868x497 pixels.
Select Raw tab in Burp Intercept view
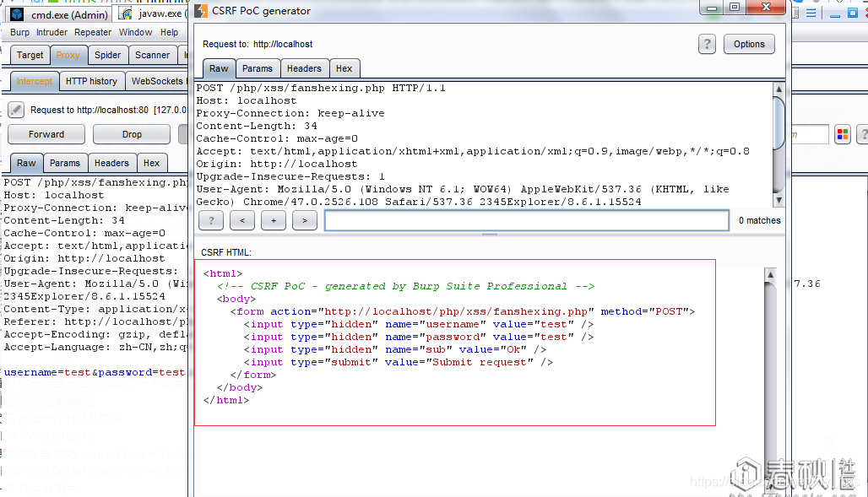[26, 163]
